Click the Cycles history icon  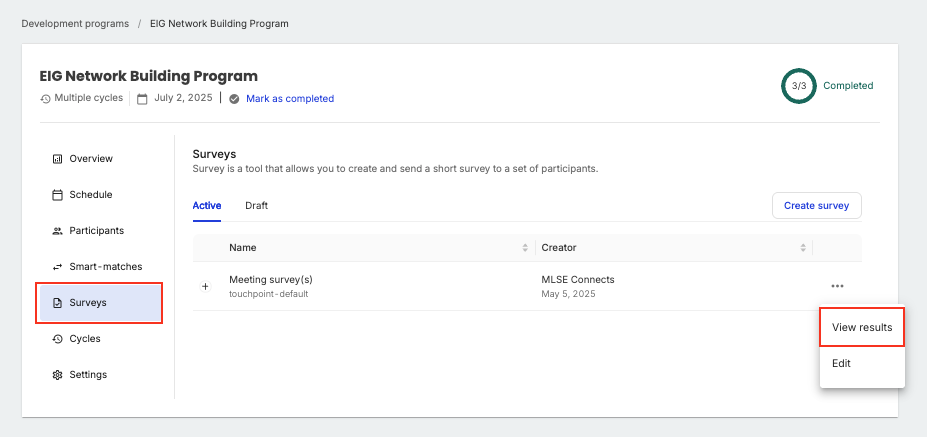click(57, 339)
